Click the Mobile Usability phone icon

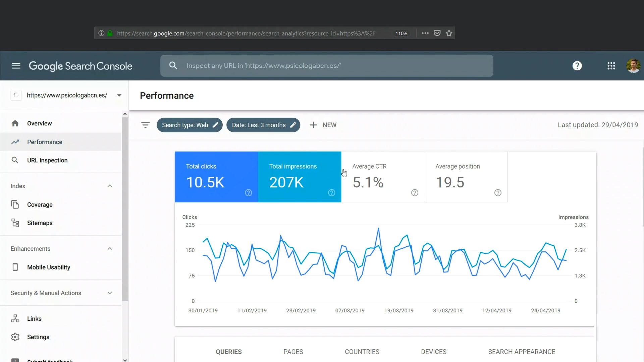click(15, 267)
